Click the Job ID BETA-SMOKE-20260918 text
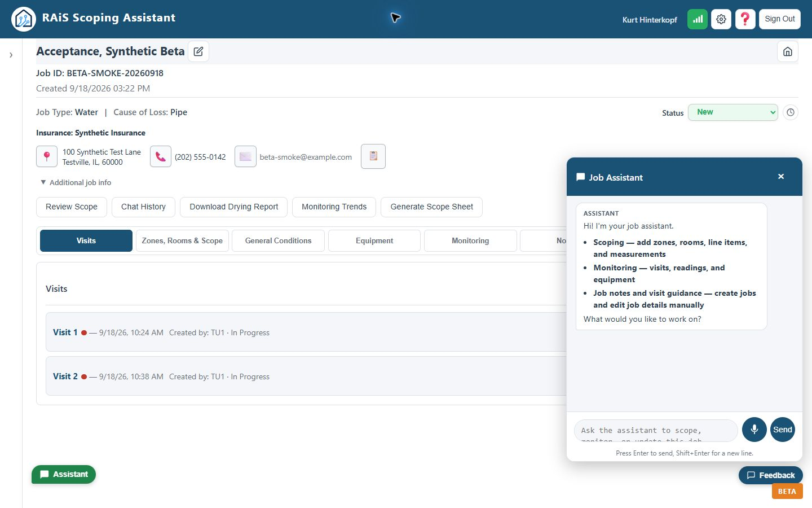812x508 pixels. (100, 73)
